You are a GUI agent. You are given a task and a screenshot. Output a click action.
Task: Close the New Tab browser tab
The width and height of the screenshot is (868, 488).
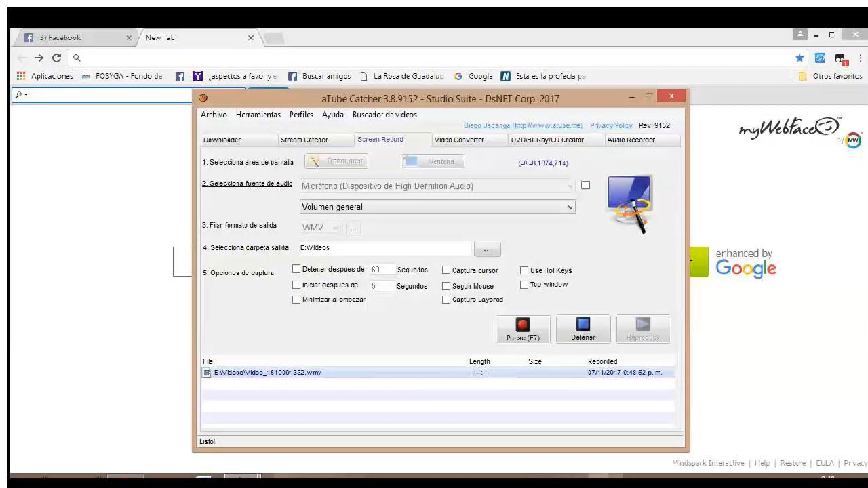[x=251, y=38]
